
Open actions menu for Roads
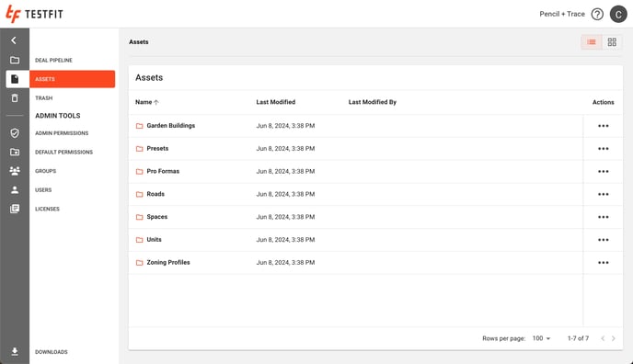pyautogui.click(x=604, y=194)
